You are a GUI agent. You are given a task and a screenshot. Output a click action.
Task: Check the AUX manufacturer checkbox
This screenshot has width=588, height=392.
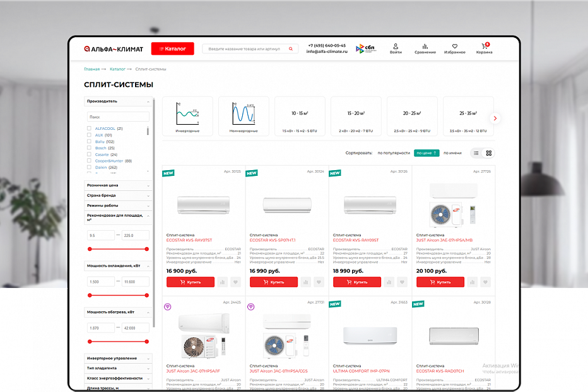[x=89, y=134]
